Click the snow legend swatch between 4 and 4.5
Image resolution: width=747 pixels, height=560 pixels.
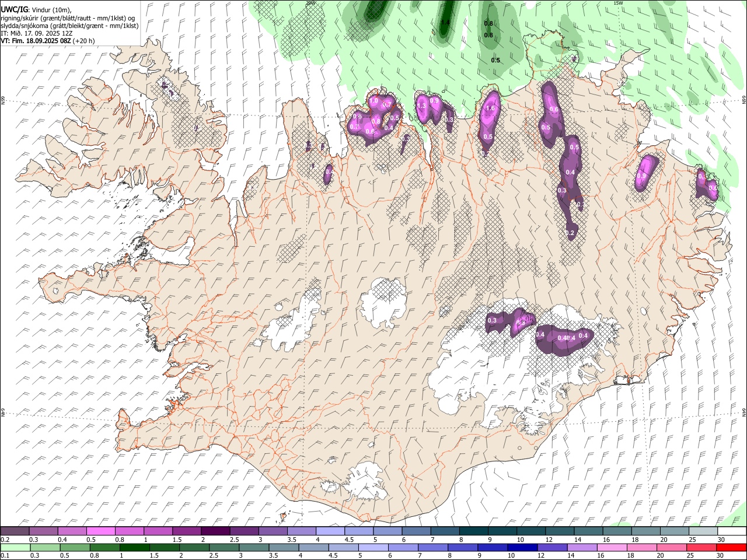(x=330, y=531)
